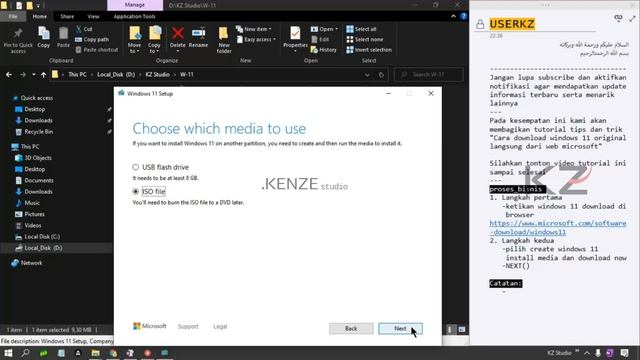Open New item dropdown menu
Viewport: 640px width, 360px height.
pyautogui.click(x=254, y=29)
